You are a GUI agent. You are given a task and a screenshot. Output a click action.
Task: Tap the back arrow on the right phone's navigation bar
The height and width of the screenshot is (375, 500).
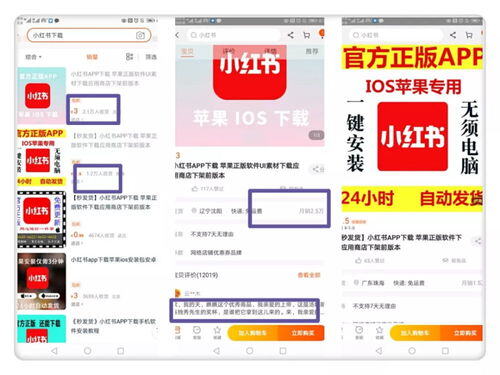click(379, 351)
